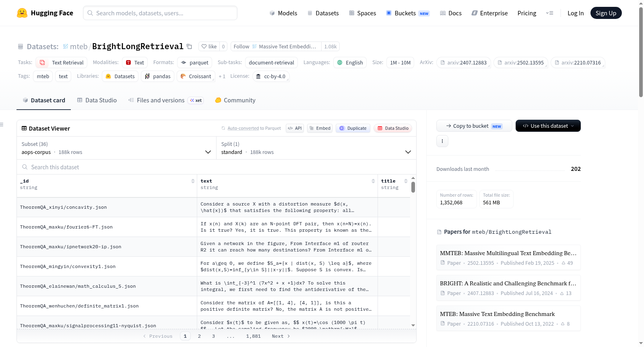Screen dimensions: 644x347
Task: Open the API button
Action: [x=295, y=128]
